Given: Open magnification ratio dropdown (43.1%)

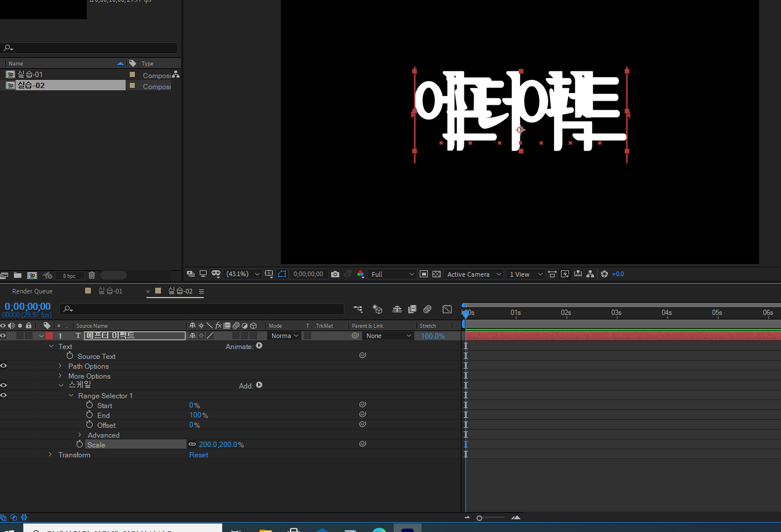Looking at the screenshot, I should pyautogui.click(x=243, y=274).
